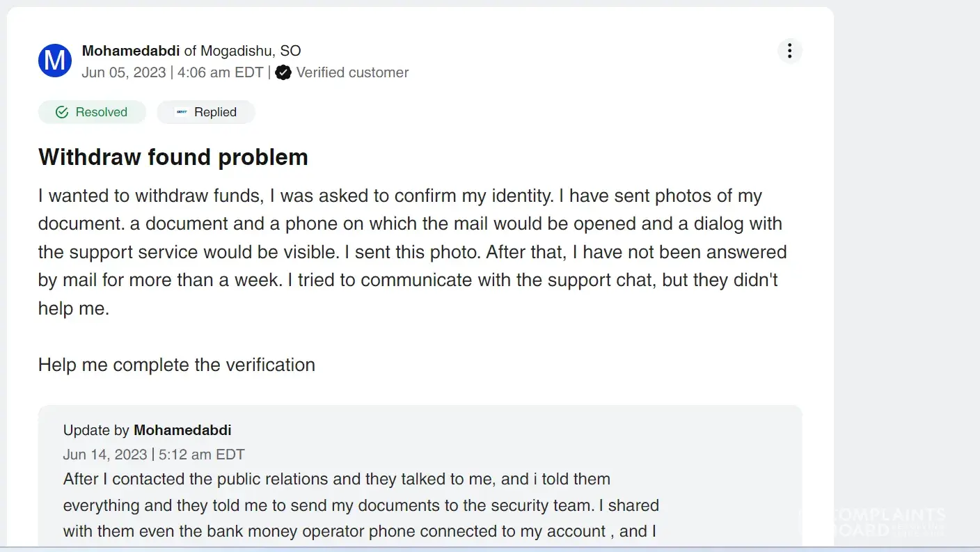Screen dimensions: 980x552
Task: Click the verified customer checkmark badge icon
Action: tap(283, 72)
